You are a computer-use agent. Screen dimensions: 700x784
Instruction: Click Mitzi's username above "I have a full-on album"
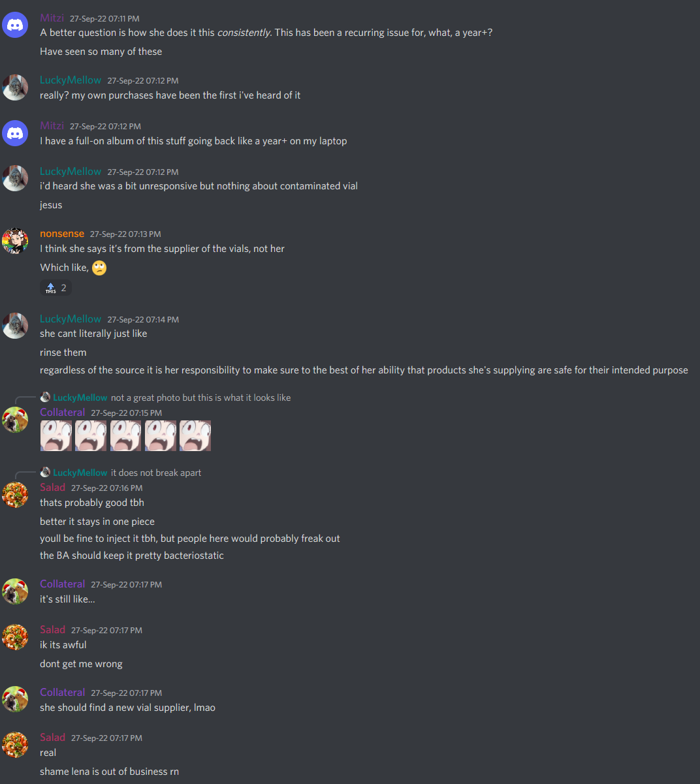[x=52, y=126]
